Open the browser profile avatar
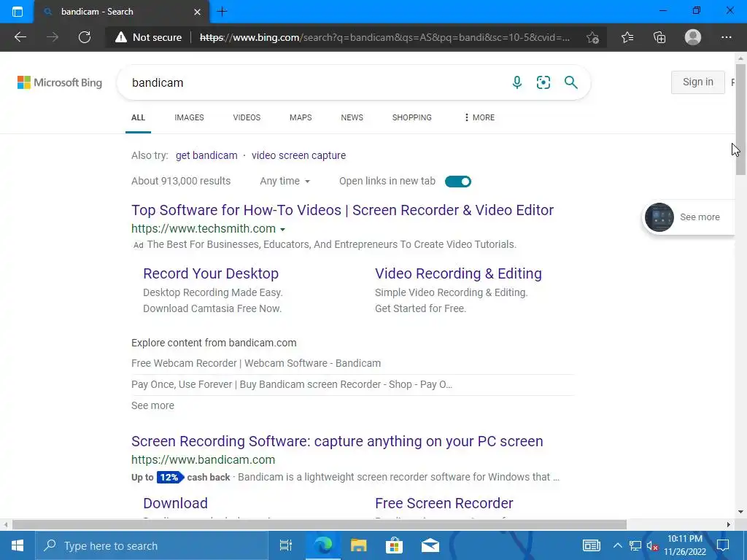This screenshot has height=560, width=747. pos(693,37)
